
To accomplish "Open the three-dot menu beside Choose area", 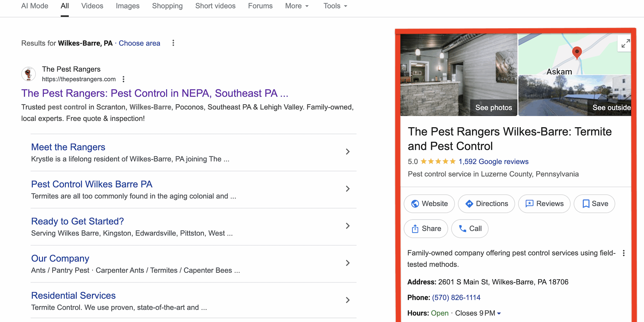I will point(173,43).
